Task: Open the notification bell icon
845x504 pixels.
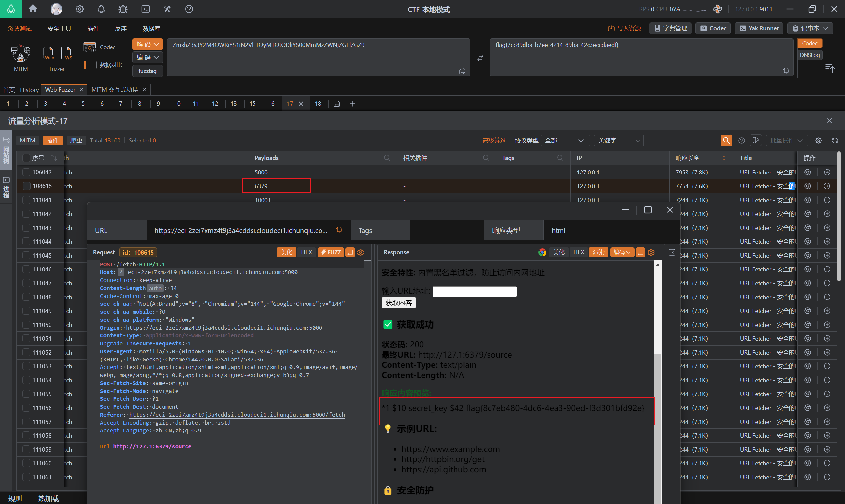Action: tap(101, 9)
